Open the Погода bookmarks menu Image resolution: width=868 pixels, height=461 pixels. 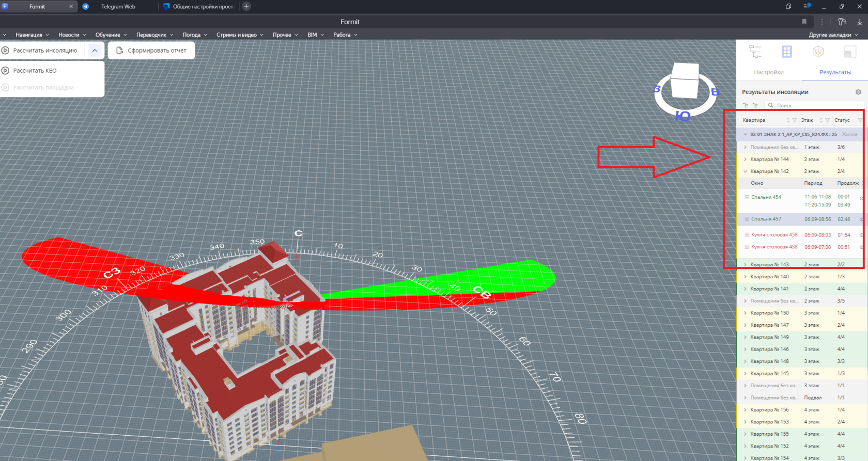tap(195, 35)
